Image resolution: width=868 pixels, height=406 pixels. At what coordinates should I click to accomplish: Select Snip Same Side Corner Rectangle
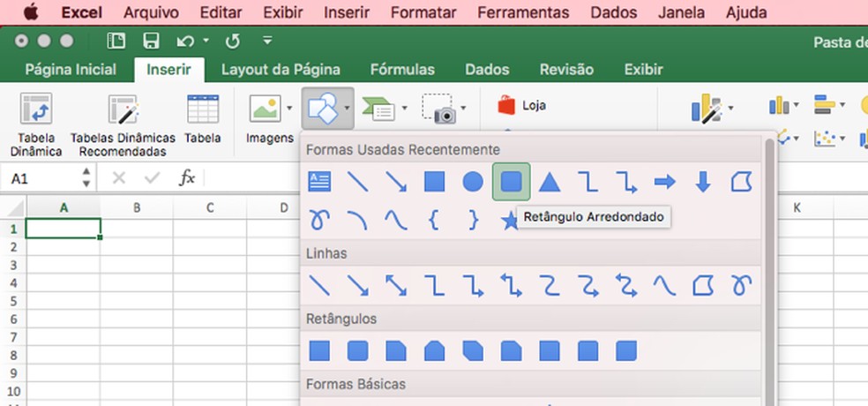pyautogui.click(x=434, y=350)
